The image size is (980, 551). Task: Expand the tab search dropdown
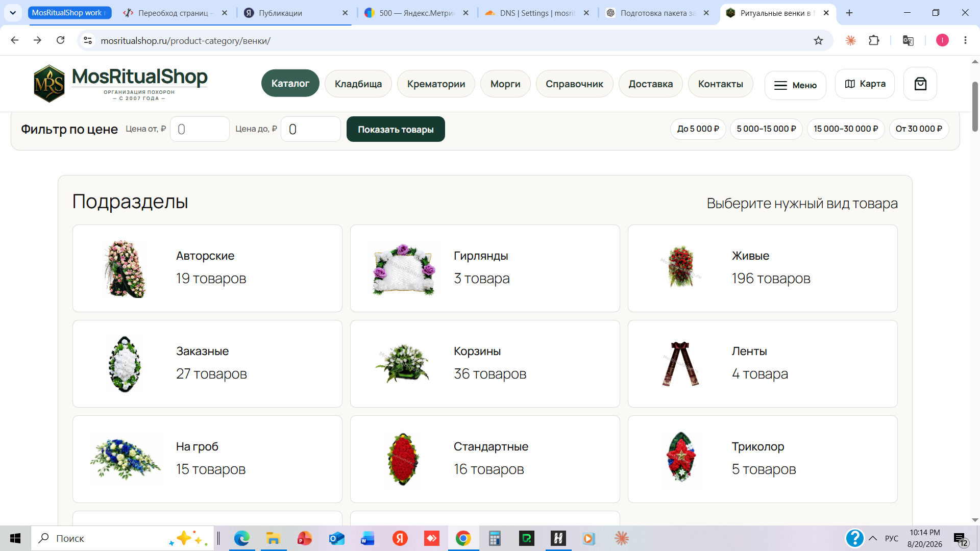click(13, 13)
